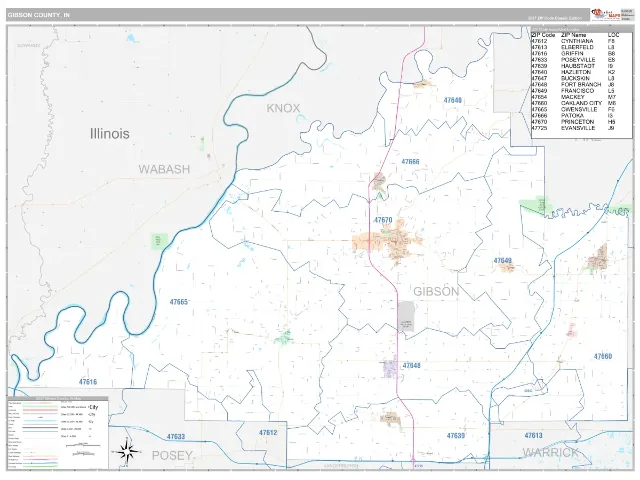640x480 pixels.
Task: Select the BUCKSKIN row in the ZIP table
Action: point(573,78)
